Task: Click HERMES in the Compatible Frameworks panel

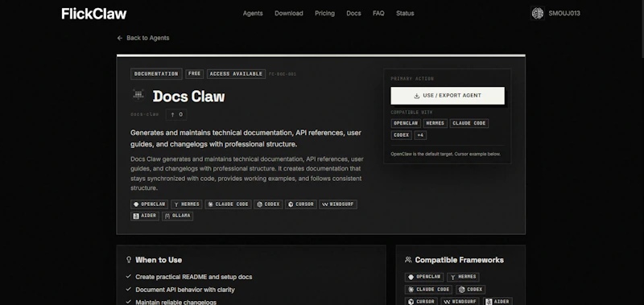Action: coord(463,277)
